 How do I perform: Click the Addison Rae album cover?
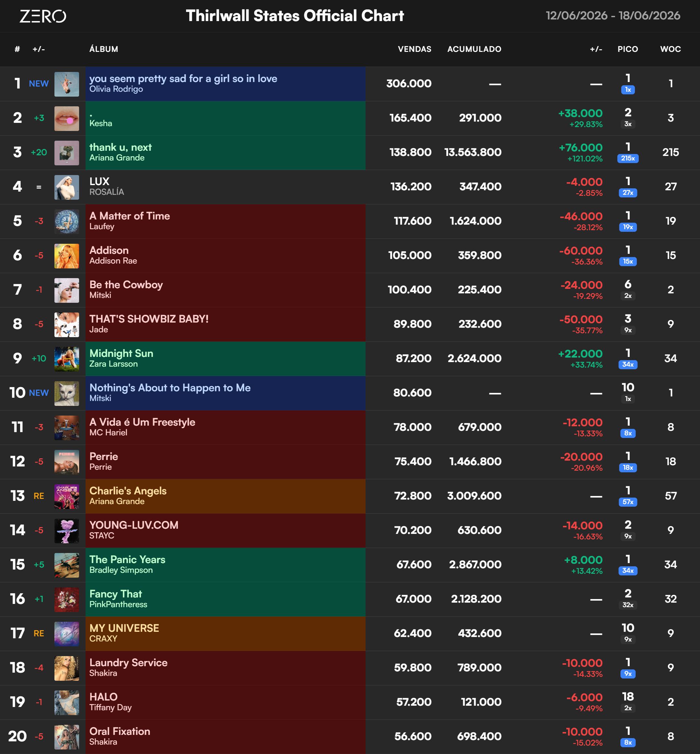point(67,256)
